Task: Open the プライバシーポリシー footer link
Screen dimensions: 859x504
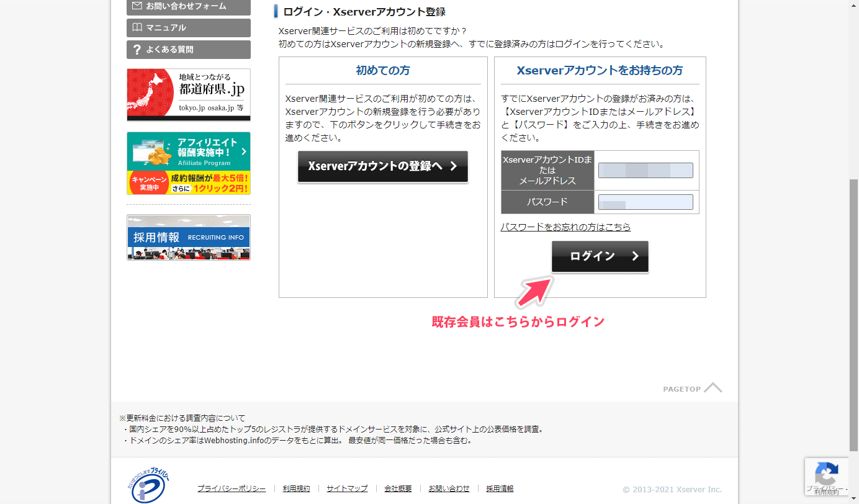Action: click(232, 488)
